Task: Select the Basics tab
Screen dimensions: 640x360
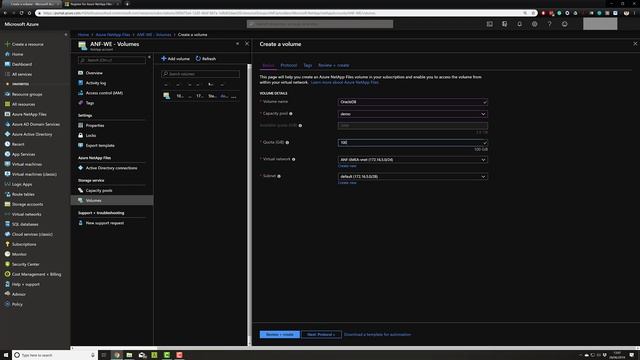Action: 268,65
